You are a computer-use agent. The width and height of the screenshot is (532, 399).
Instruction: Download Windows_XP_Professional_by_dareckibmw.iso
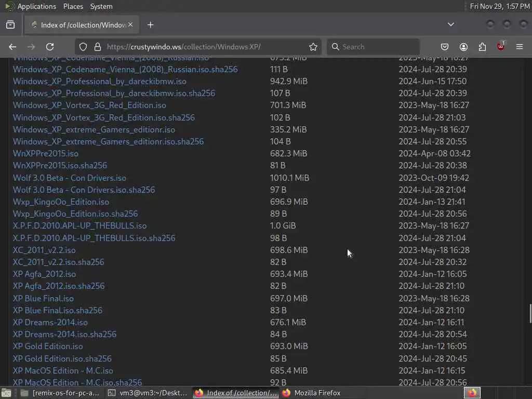tap(99, 81)
